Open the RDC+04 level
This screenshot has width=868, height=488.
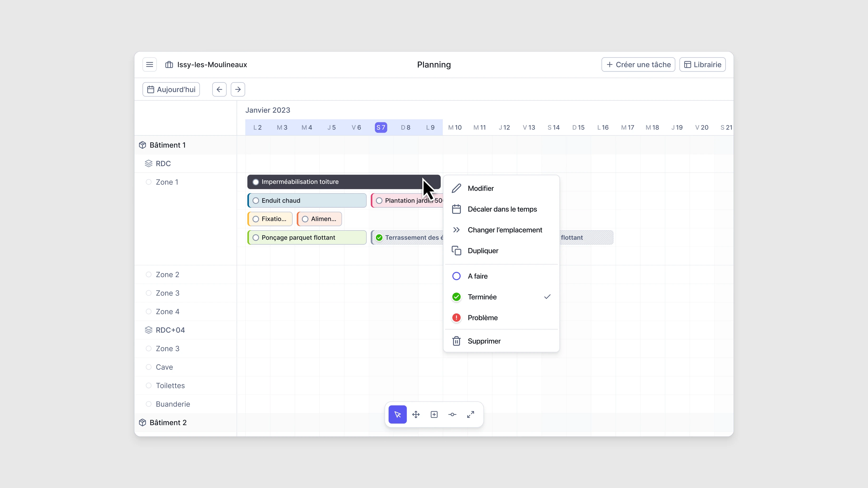pos(170,330)
